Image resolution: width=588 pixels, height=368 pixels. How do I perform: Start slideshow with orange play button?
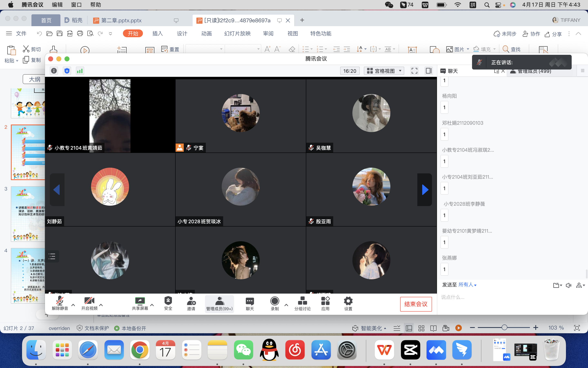459,328
